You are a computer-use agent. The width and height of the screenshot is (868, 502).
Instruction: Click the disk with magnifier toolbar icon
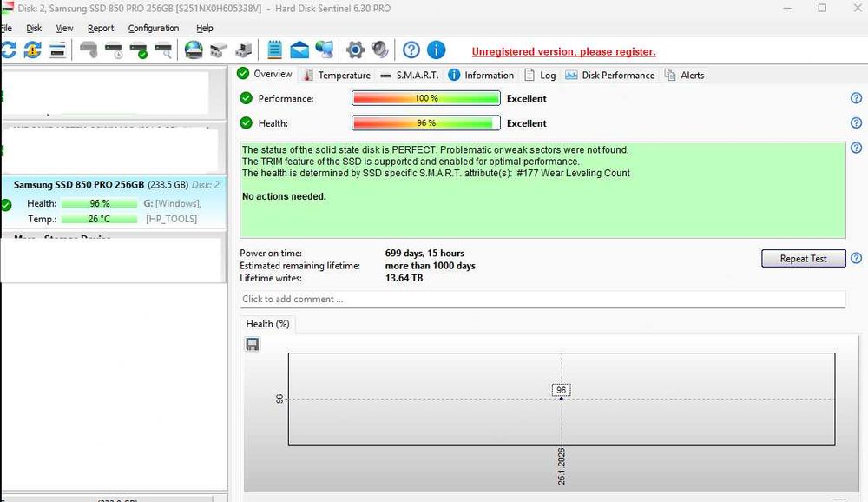[163, 50]
